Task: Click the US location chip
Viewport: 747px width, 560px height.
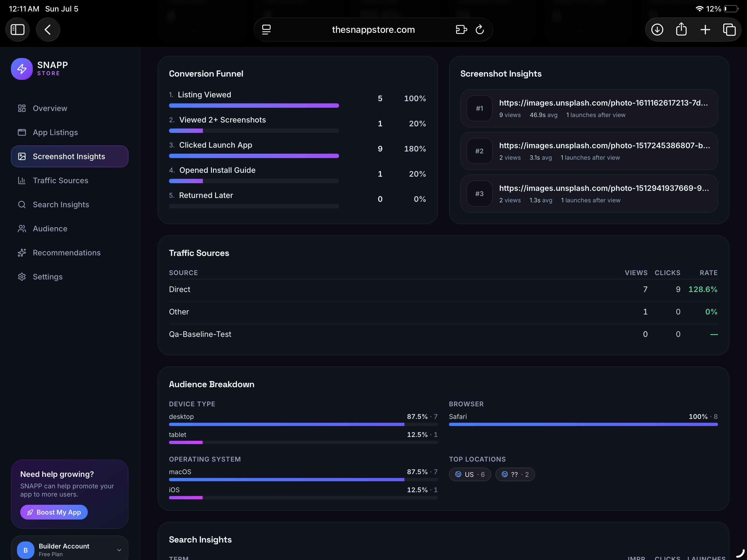Action: point(470,474)
